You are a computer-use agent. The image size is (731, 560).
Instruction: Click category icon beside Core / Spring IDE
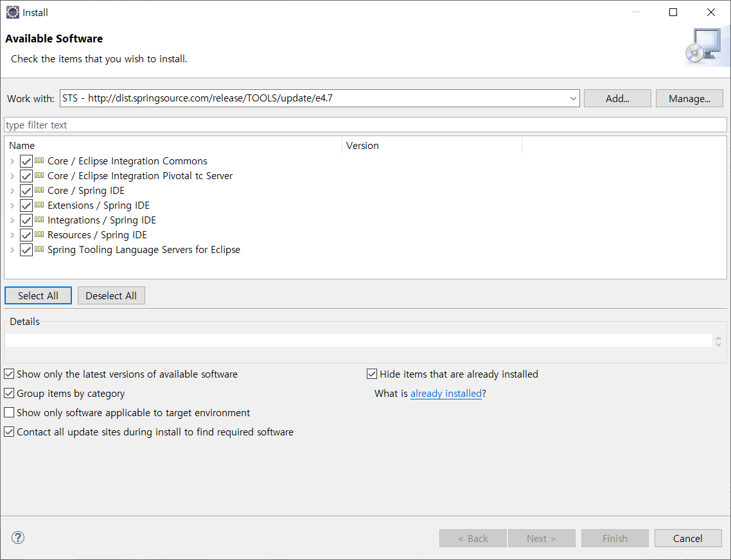tap(39, 190)
